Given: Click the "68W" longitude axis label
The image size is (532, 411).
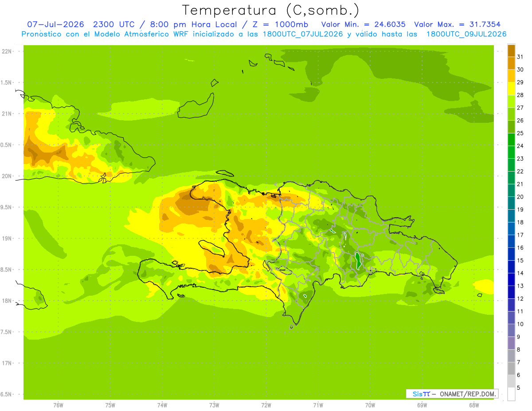Looking at the screenshot, I should [x=474, y=405].
